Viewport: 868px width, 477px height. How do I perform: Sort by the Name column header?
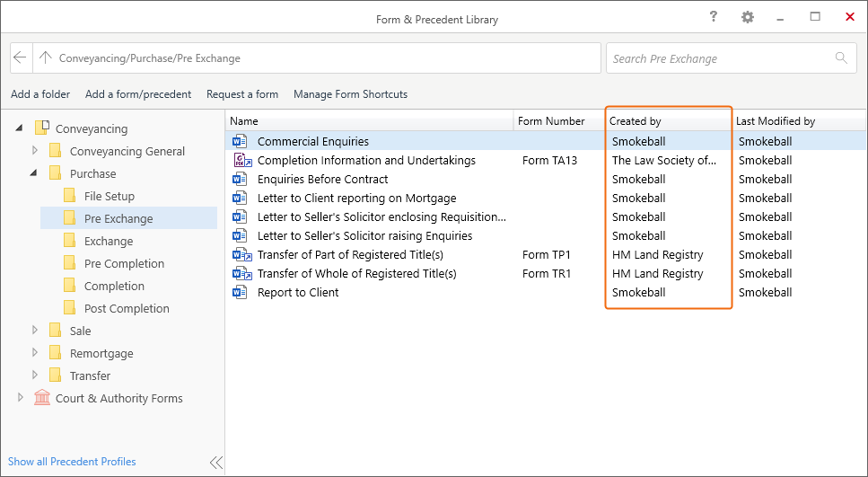point(370,120)
